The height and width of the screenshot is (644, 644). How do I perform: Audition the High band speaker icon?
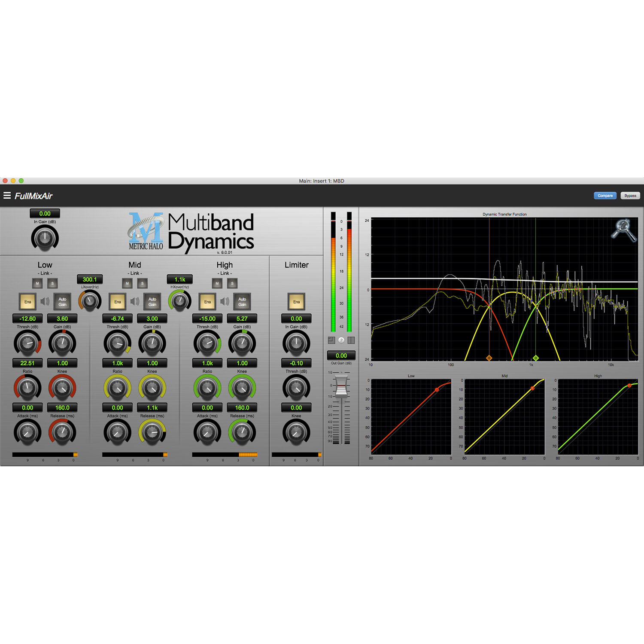(225, 301)
